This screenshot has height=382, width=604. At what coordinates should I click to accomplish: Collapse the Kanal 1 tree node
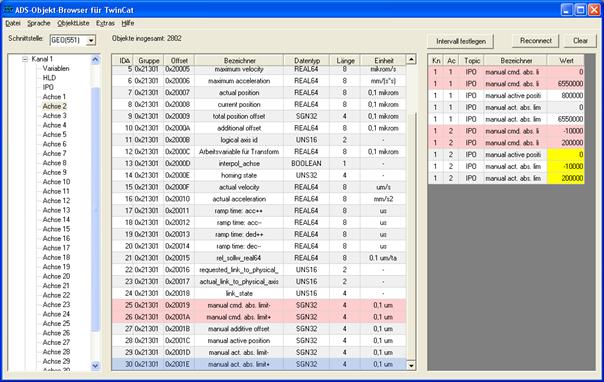25,59
